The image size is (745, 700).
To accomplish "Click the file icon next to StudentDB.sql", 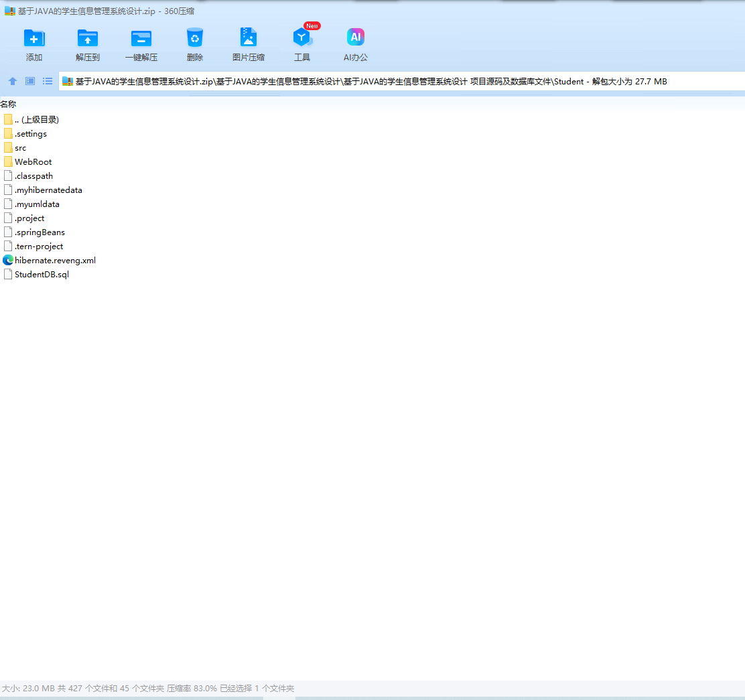I will (7, 275).
